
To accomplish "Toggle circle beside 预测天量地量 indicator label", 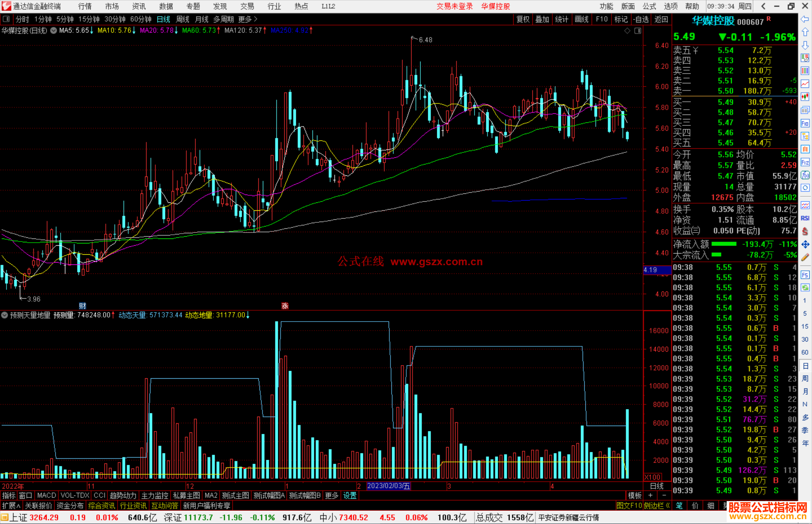I will (5, 315).
